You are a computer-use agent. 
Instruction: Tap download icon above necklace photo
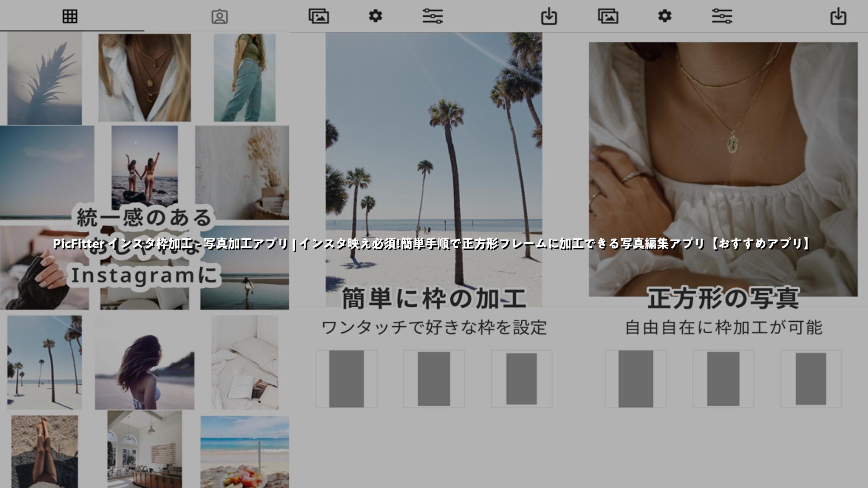838,16
